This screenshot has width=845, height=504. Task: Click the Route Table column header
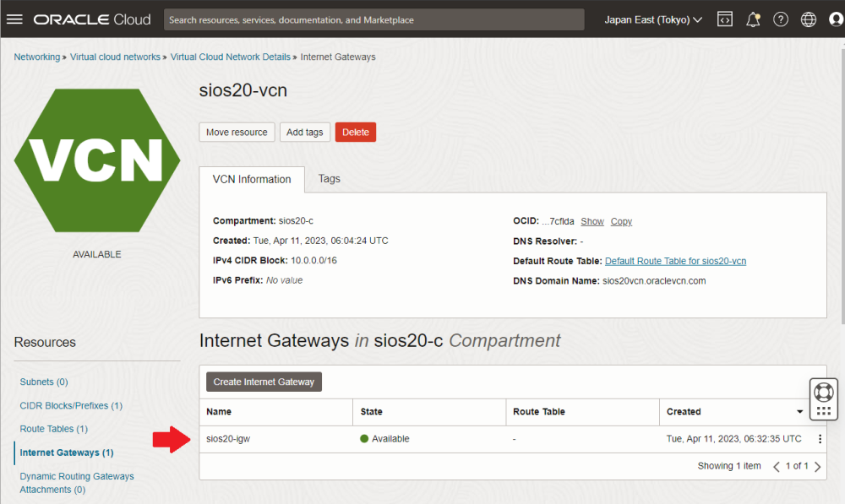click(539, 412)
